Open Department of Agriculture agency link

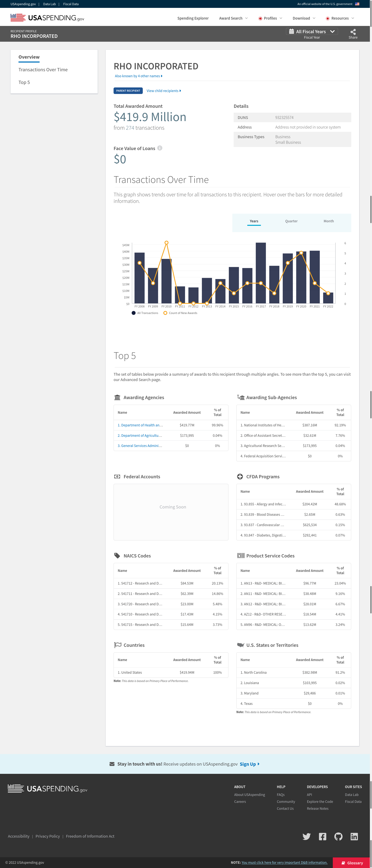click(x=140, y=435)
